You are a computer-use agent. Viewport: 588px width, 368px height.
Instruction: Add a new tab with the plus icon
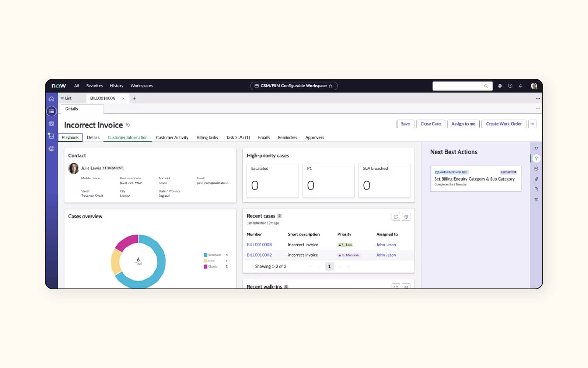pos(134,98)
